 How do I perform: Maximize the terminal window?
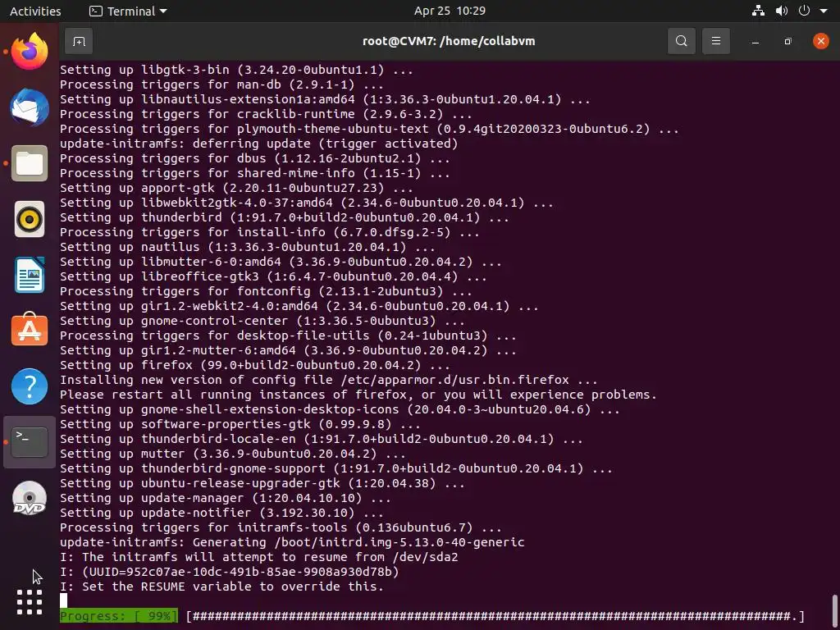(x=787, y=41)
